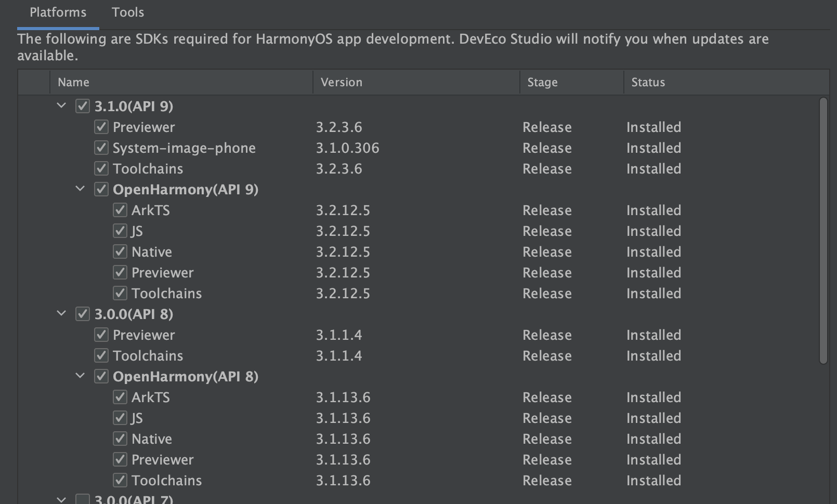
Task: Uncheck the OpenHarmony(API 9) checkbox
Action: click(101, 189)
